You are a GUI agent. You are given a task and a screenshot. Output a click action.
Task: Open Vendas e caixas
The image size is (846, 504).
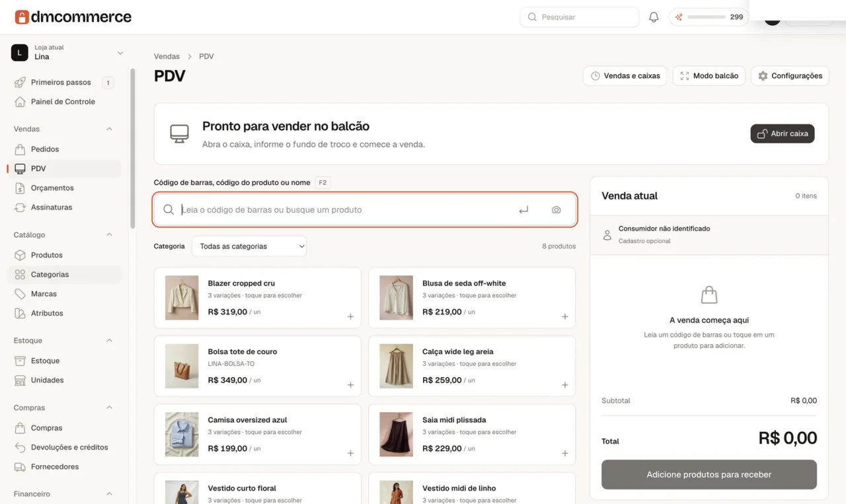coord(625,76)
